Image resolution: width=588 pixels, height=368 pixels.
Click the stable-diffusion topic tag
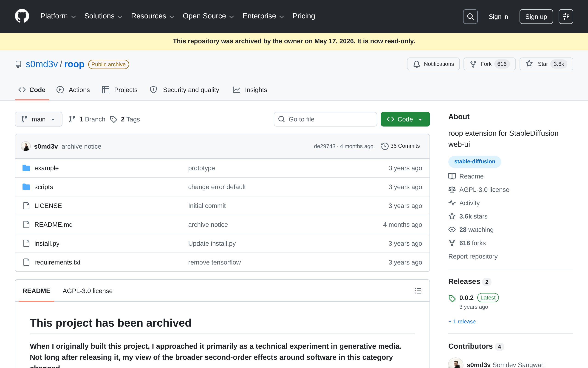pos(475,162)
